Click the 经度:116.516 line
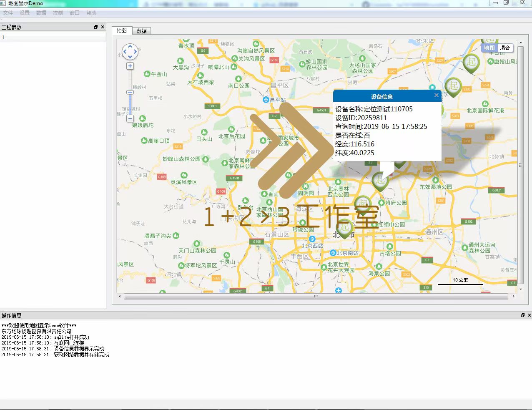 pos(355,144)
